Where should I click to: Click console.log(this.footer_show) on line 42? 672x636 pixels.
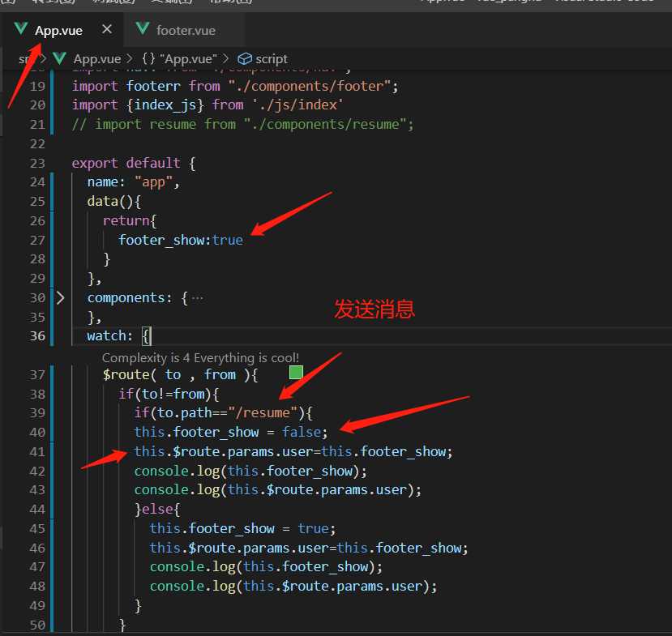[250, 471]
